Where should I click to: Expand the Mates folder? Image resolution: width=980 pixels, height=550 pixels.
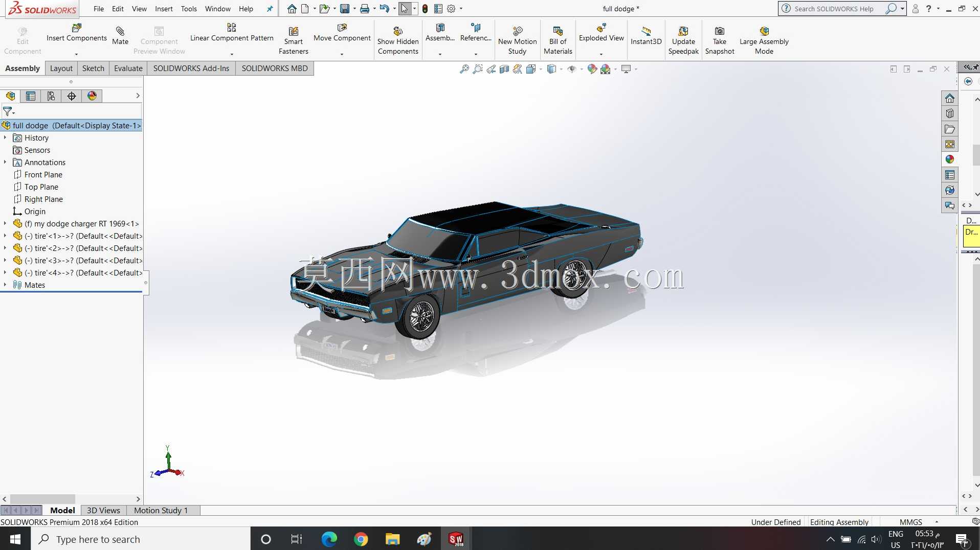point(5,285)
